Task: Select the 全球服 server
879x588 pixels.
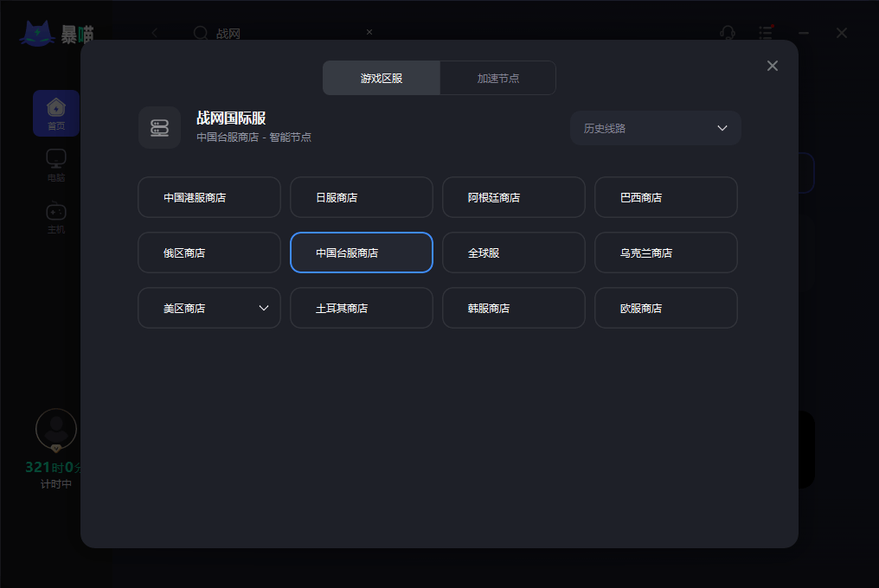Action: point(513,252)
